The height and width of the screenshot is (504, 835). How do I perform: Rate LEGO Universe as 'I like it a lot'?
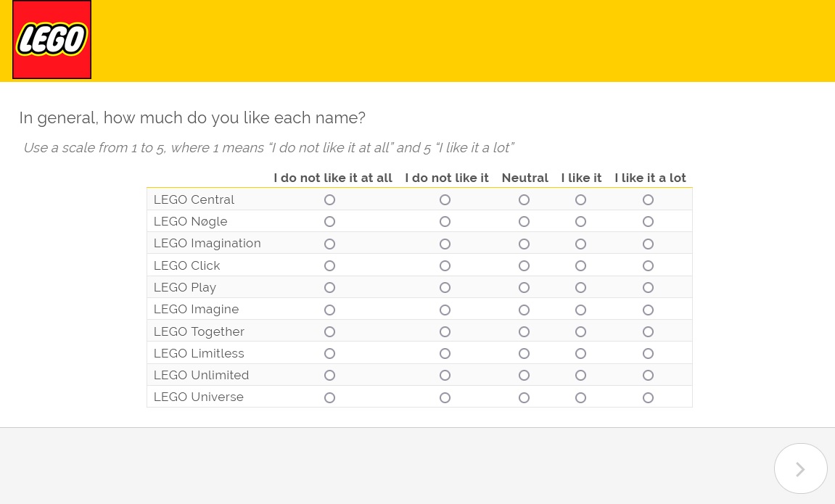[x=648, y=397]
